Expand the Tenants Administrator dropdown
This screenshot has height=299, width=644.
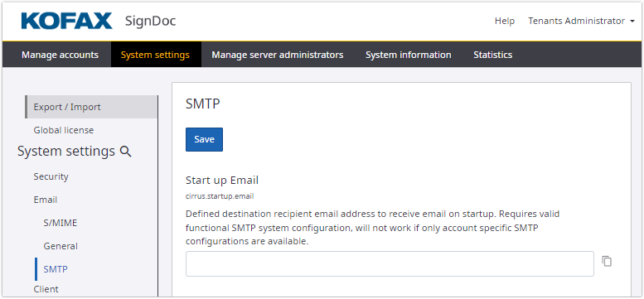[581, 21]
